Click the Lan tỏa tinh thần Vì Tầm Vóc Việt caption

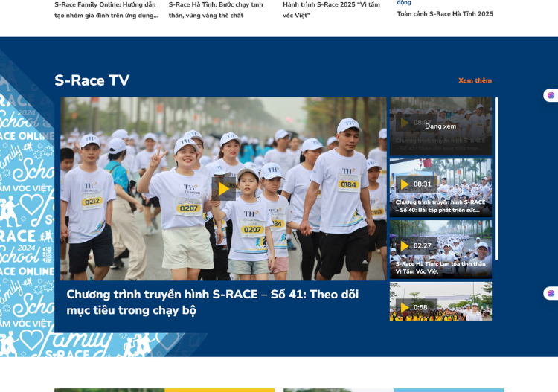[x=440, y=268]
